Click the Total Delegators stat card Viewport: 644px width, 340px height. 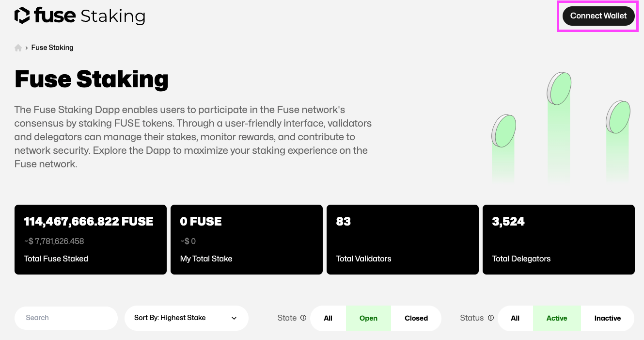click(x=558, y=239)
